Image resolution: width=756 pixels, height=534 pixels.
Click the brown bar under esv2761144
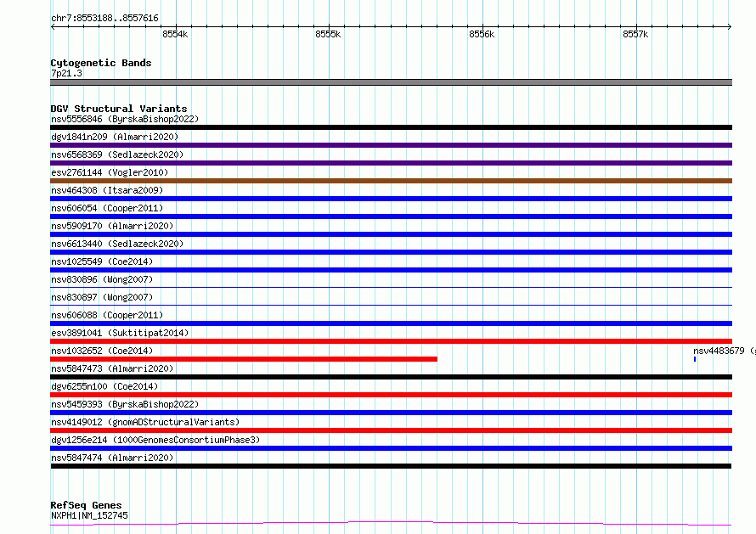click(391, 181)
